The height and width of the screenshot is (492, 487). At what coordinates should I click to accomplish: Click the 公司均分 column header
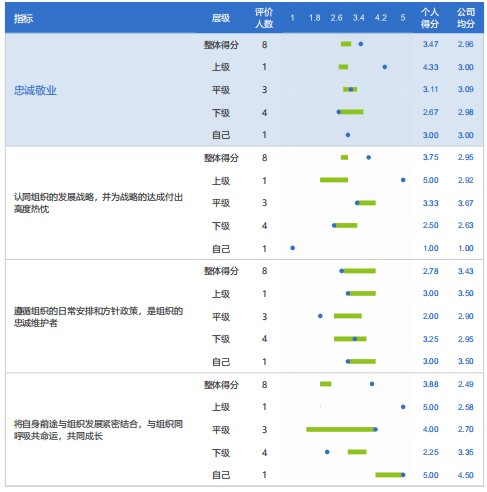[466, 18]
